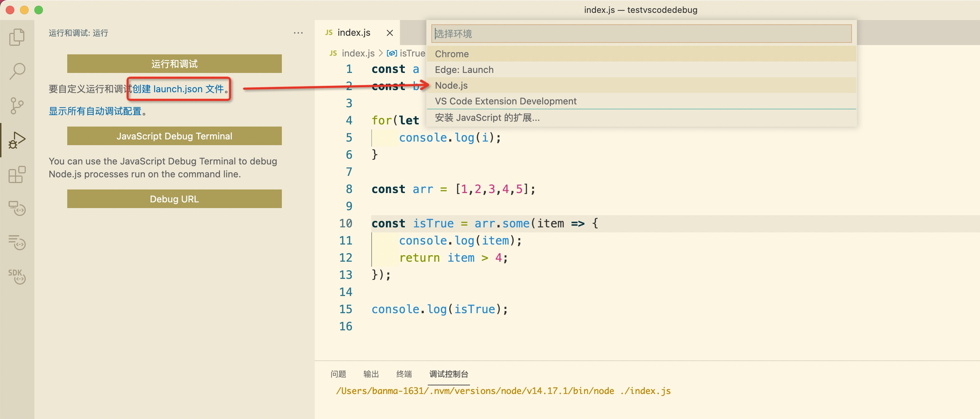This screenshot has width=980, height=419.
Task: Open the Run and Debug view
Action: (17, 140)
